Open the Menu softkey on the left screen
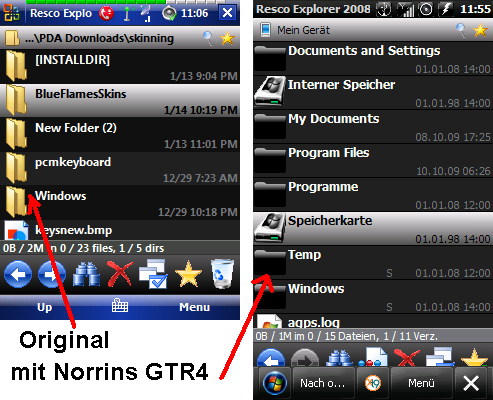This screenshot has width=493, height=400. pyautogui.click(x=195, y=307)
